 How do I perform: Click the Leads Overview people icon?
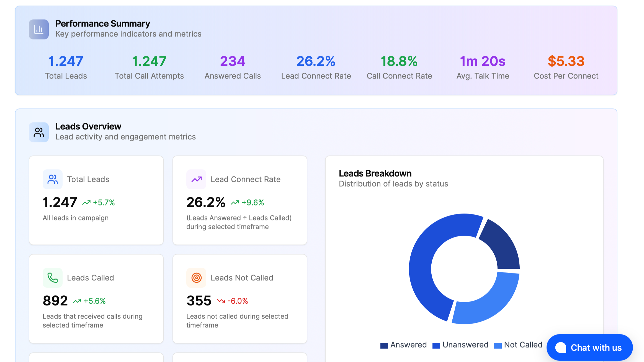click(39, 132)
